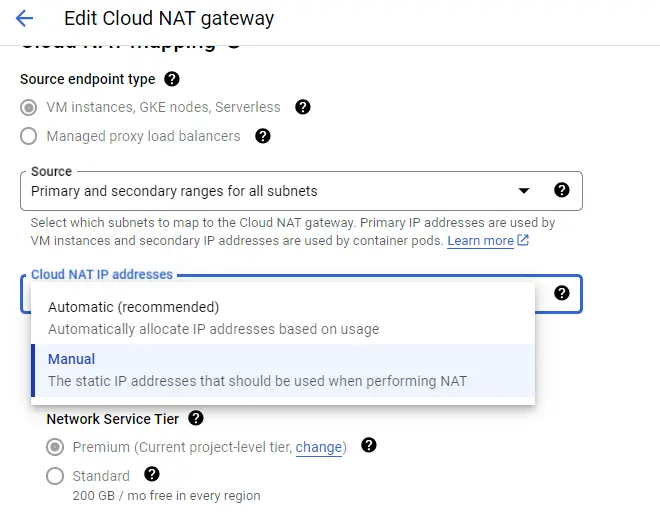Click the Source dropdown arrow

[523, 191]
